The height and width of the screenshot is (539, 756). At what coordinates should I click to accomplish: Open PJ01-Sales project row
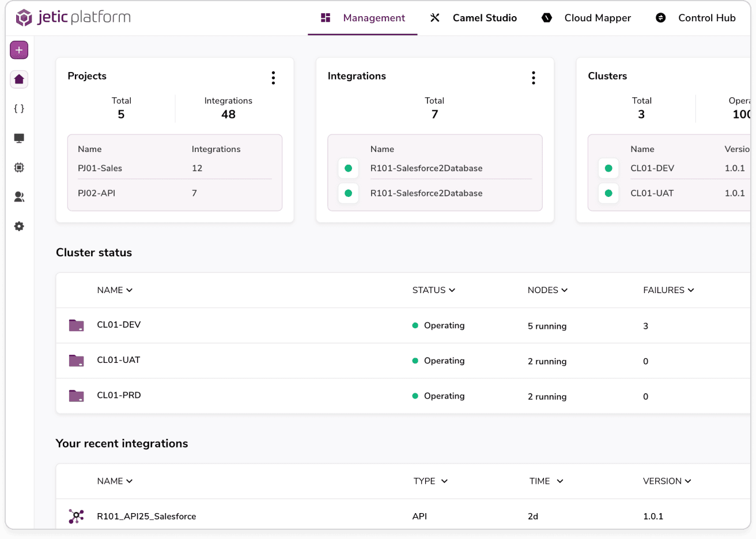point(100,168)
